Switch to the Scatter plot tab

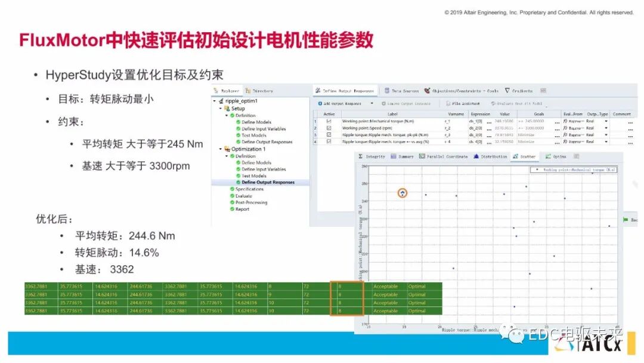(524, 156)
